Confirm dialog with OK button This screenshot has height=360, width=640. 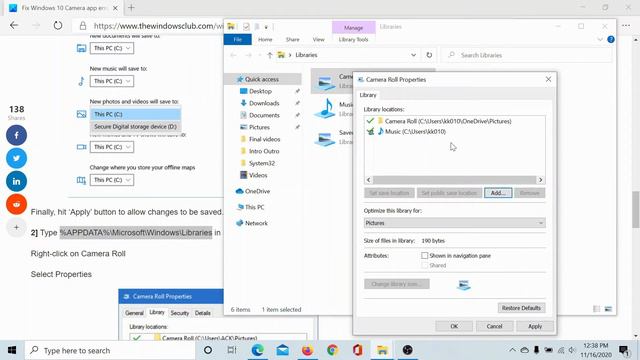[454, 326]
